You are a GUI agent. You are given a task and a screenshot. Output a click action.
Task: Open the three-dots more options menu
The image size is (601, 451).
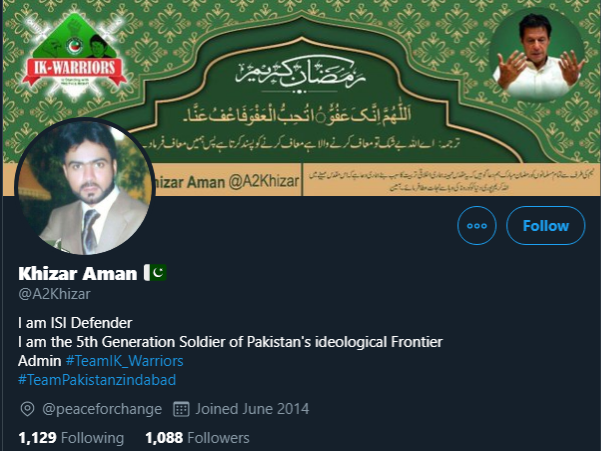tap(477, 225)
